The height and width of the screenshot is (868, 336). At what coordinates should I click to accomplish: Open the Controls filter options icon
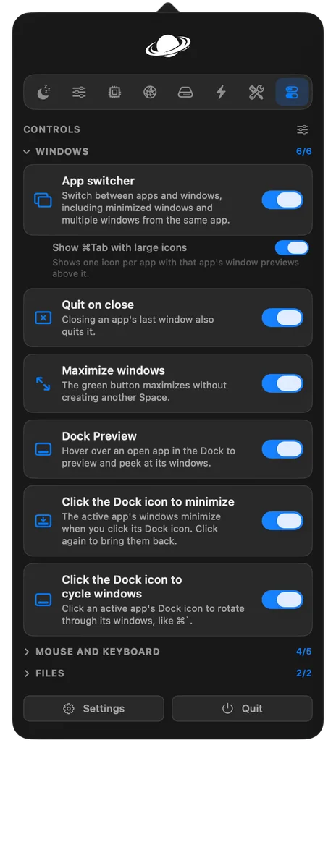click(303, 129)
